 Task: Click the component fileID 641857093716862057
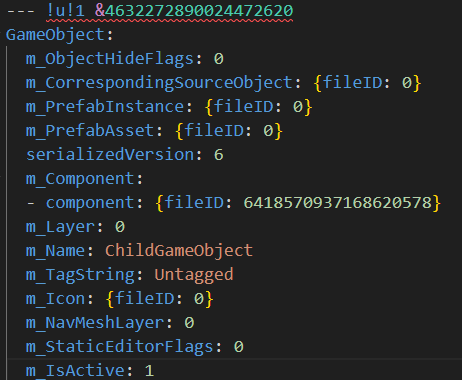pyautogui.click(x=338, y=203)
